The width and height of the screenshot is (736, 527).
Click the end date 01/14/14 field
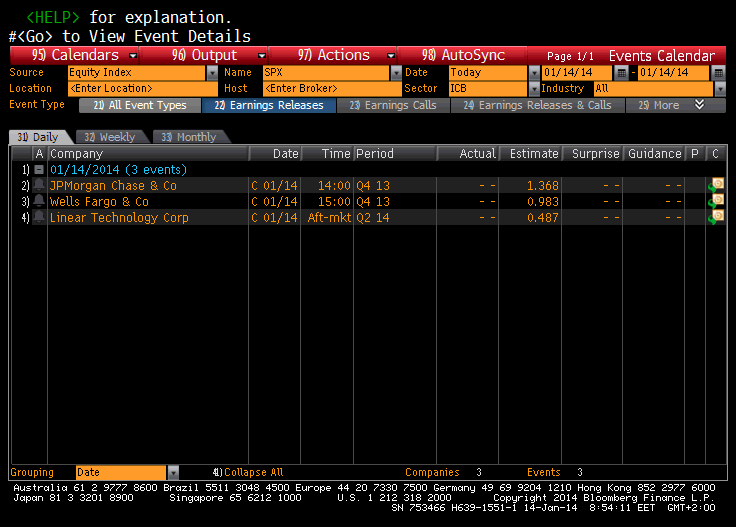673,72
